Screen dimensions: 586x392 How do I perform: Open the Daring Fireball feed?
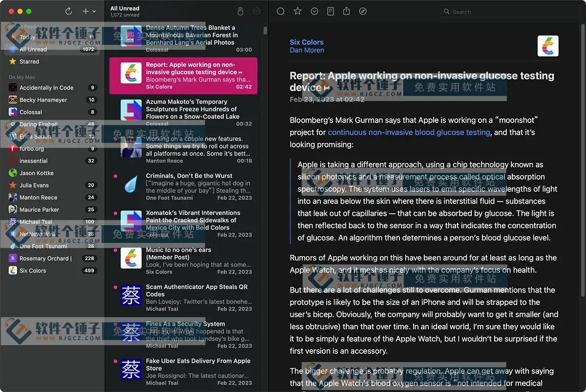click(52, 124)
